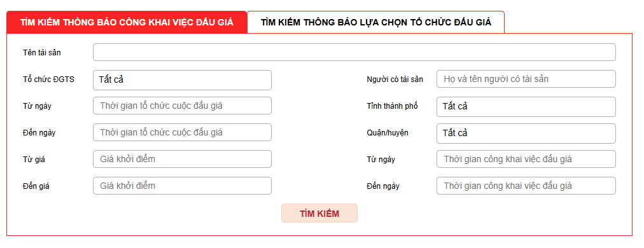The image size is (644, 248).
Task: Select 'Đến ngày' auction publication time field
Action: pyautogui.click(x=526, y=186)
